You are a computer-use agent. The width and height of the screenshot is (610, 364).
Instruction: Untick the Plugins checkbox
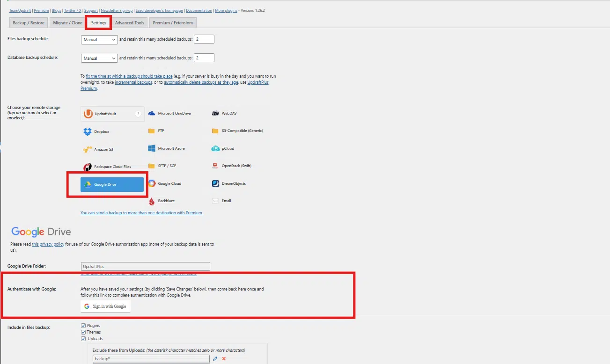(83, 325)
